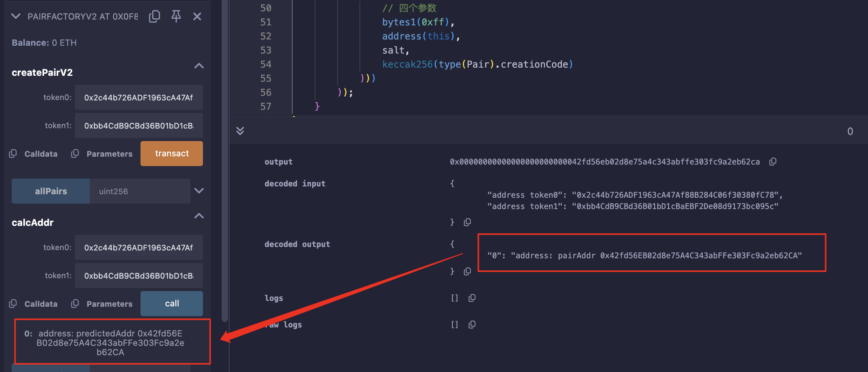
Task: Remove the PairFactoryV2 contract instance
Action: click(x=197, y=16)
